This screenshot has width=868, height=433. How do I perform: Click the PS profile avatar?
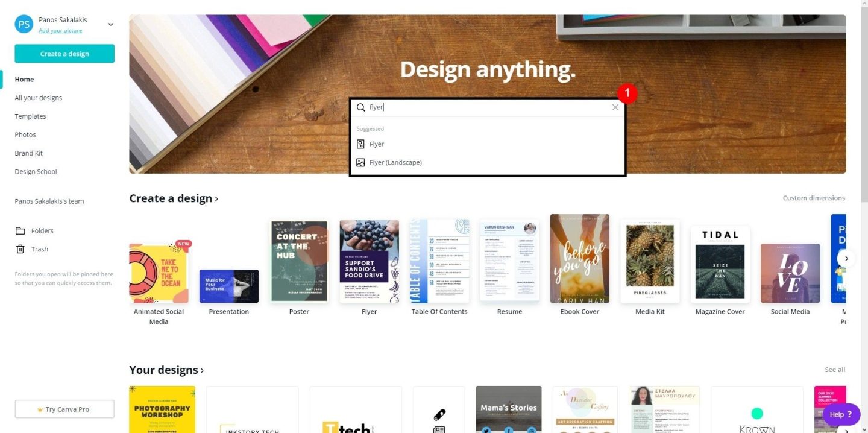coord(24,24)
